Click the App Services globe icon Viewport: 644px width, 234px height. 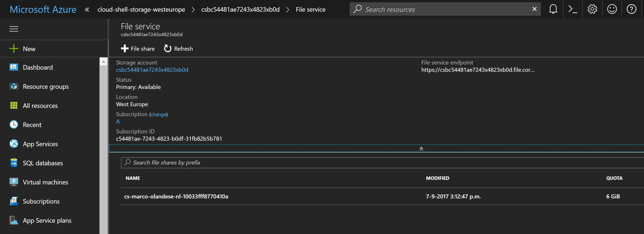coord(14,144)
